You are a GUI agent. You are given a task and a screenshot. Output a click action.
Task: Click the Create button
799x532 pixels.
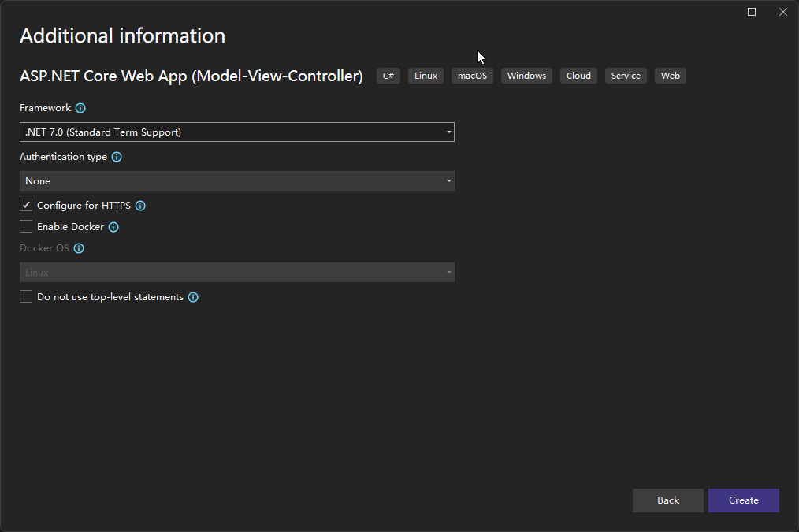pyautogui.click(x=744, y=500)
